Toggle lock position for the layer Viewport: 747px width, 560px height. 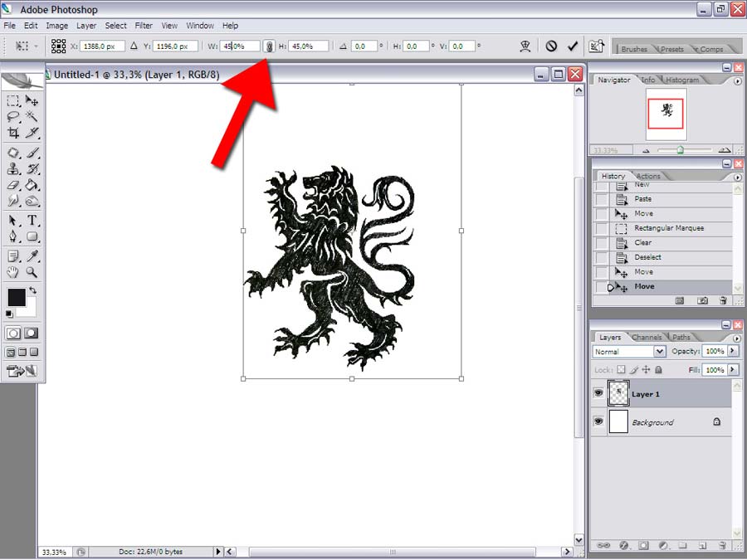[x=646, y=369]
